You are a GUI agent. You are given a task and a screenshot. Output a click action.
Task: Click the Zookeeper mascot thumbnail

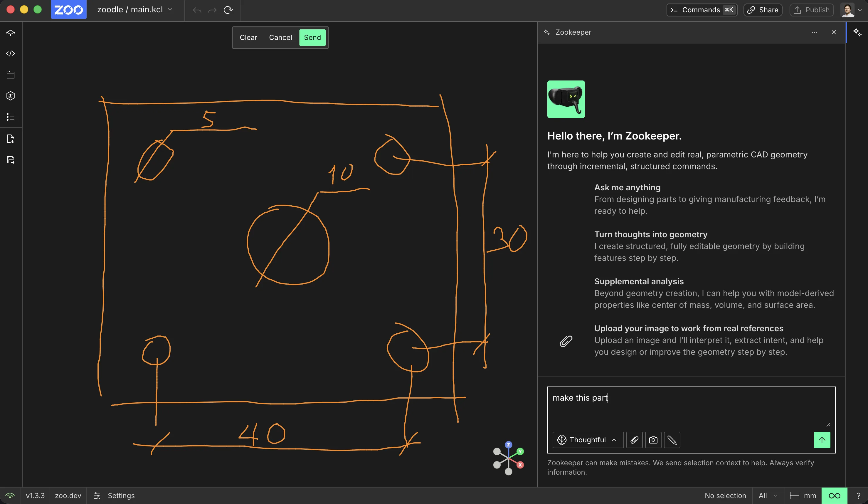tap(566, 99)
